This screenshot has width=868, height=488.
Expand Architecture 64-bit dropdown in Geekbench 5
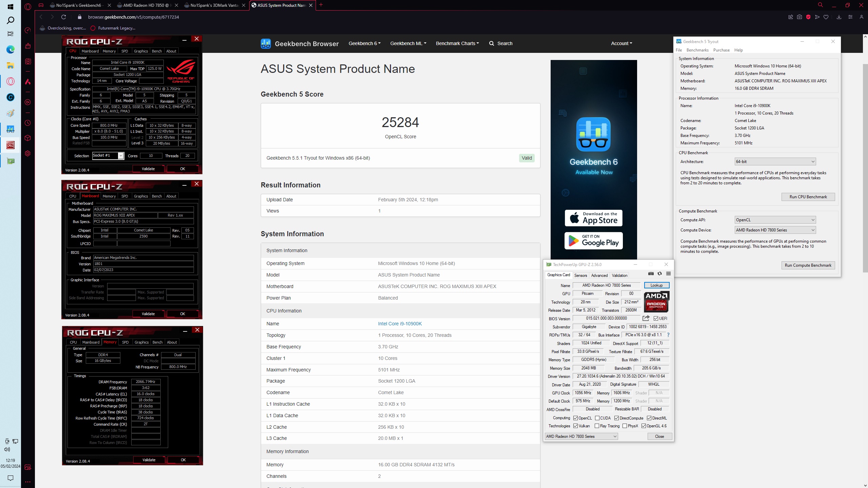775,162
